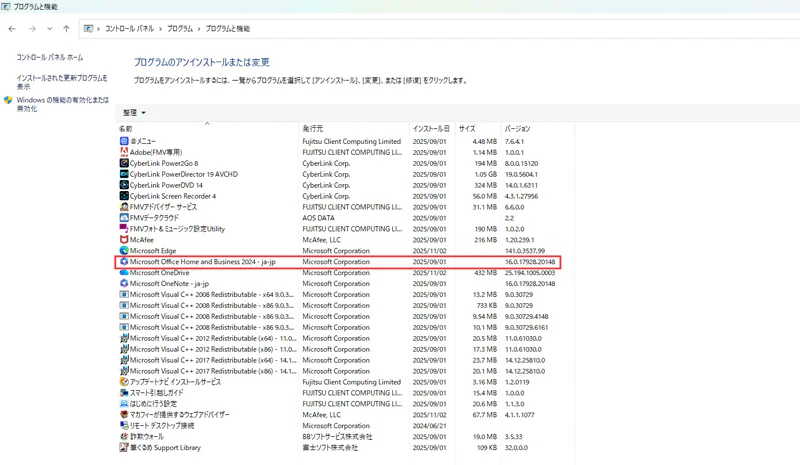The width and height of the screenshot is (800, 465).
Task: Click the マカフィーが提供するウェブアドバイザー icon
Action: pos(124,414)
